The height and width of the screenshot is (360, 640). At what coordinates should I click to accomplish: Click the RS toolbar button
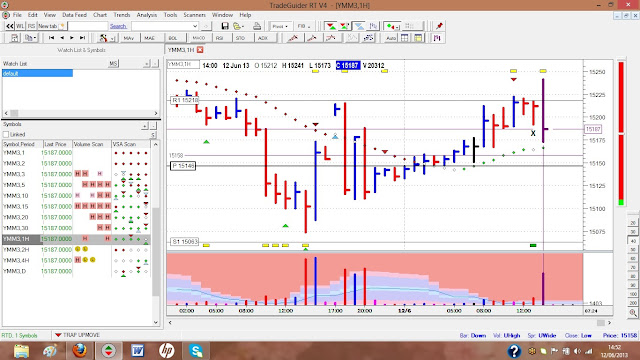click(x=31, y=26)
